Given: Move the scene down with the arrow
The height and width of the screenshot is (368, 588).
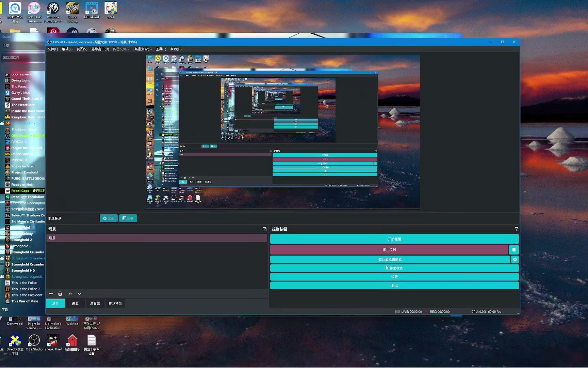Looking at the screenshot, I should (x=79, y=294).
